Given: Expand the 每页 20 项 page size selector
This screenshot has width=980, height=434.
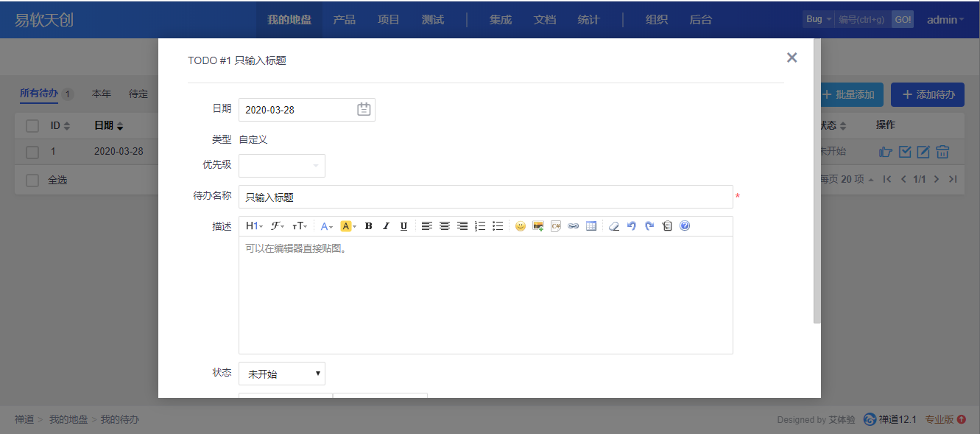Looking at the screenshot, I should click(846, 179).
